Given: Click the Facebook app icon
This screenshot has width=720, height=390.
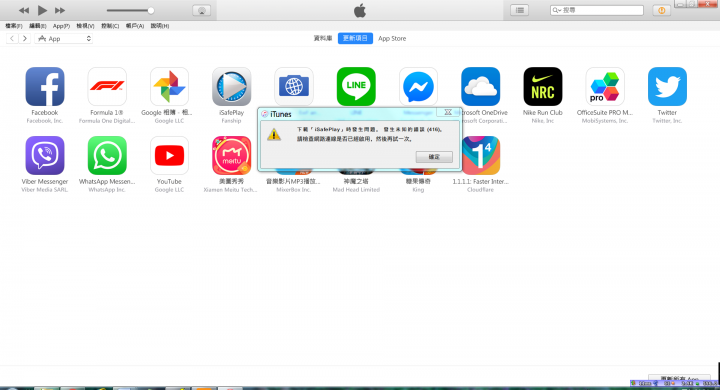Looking at the screenshot, I should 45,86.
